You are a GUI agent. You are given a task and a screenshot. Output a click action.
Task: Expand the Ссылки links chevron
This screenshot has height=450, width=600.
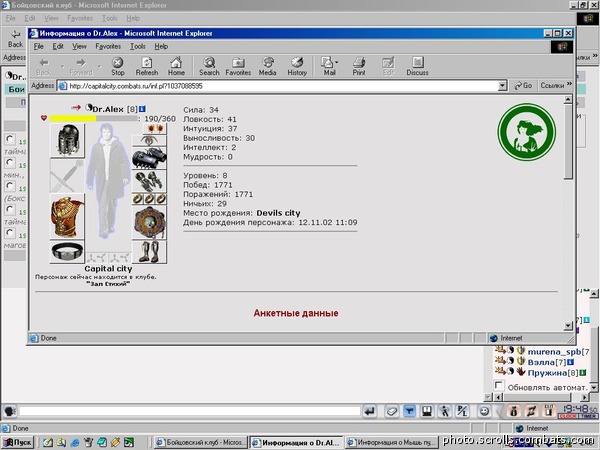point(569,85)
